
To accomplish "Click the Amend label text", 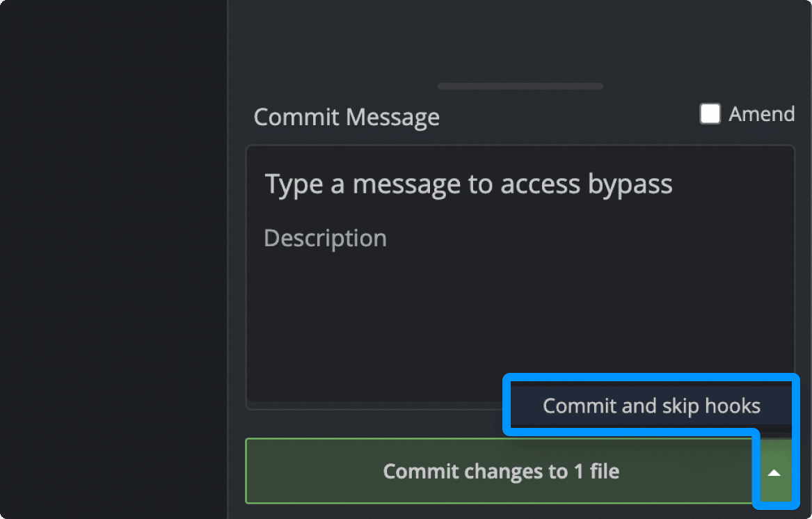I will 761,114.
